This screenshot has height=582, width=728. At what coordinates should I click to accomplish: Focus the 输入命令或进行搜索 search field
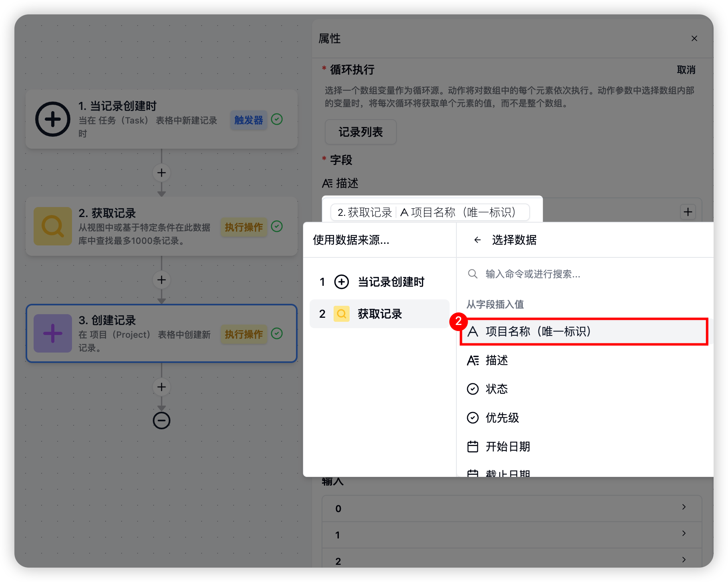pos(585,274)
